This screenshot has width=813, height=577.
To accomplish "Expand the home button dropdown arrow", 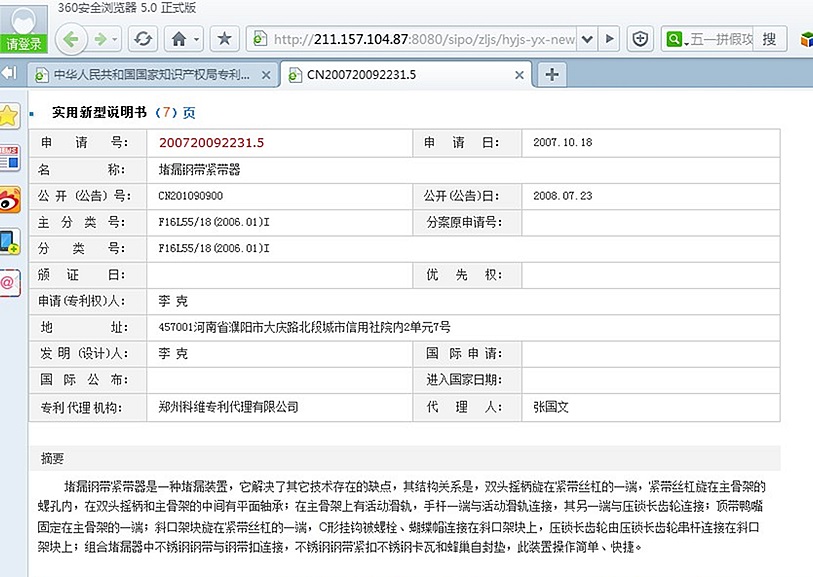I will (x=197, y=39).
